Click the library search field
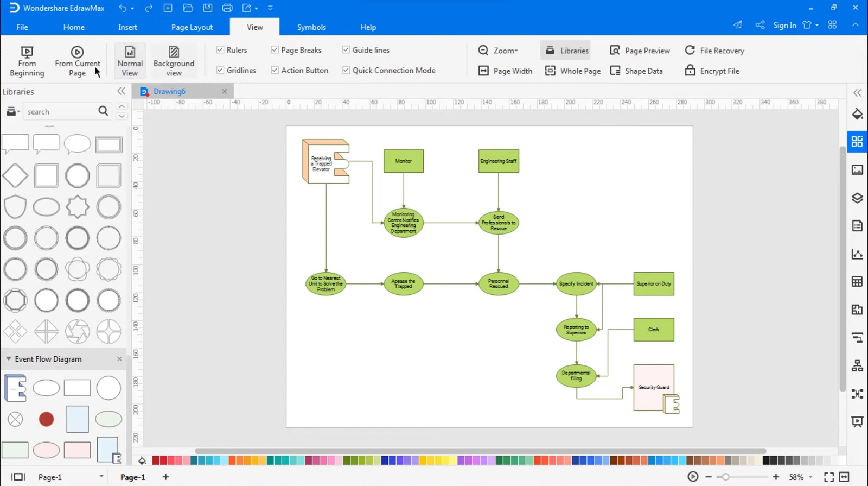868x486 pixels. (x=60, y=112)
